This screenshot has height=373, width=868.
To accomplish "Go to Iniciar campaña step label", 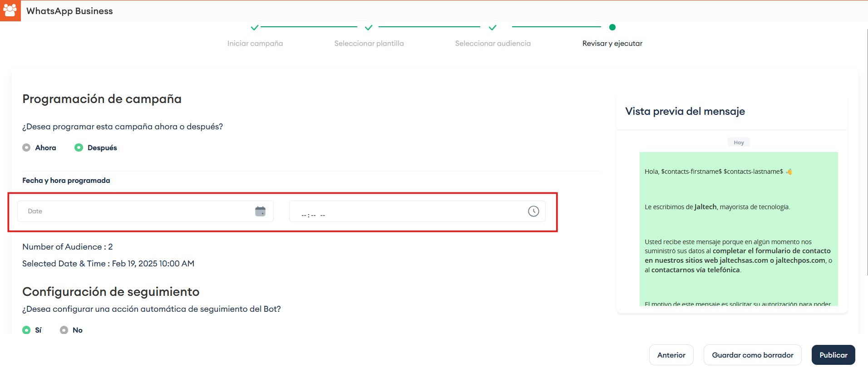I will (255, 44).
